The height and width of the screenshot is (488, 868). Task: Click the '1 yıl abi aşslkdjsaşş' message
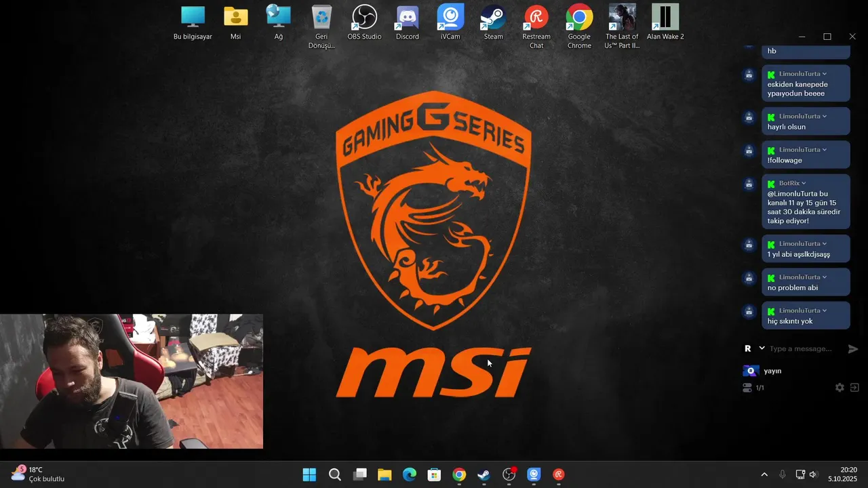799,255
